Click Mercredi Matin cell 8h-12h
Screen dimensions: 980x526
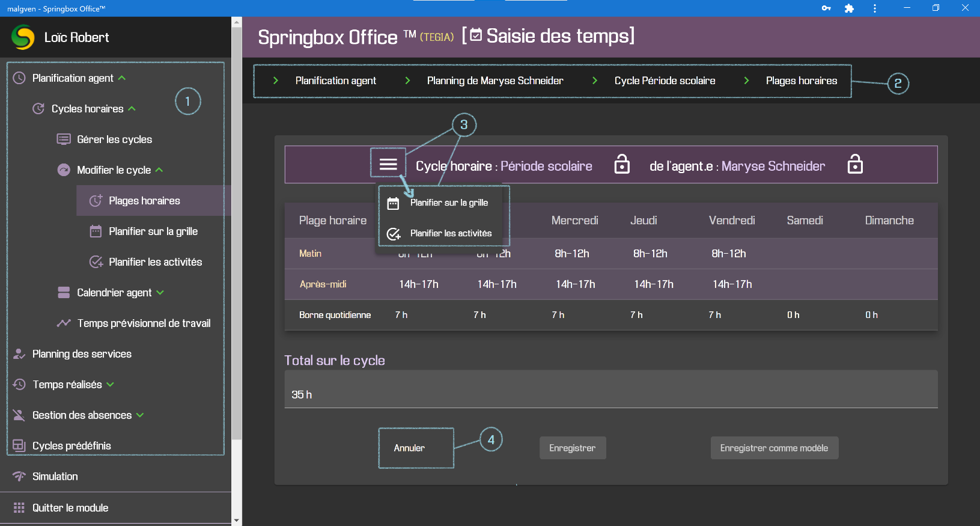point(572,254)
